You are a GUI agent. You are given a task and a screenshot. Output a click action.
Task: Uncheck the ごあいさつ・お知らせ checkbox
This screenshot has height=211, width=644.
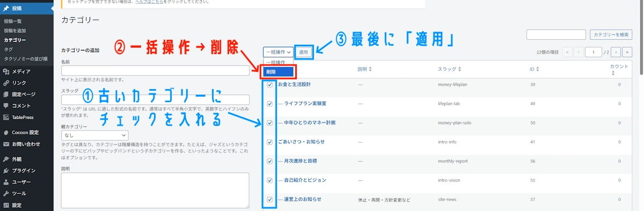tap(270, 142)
